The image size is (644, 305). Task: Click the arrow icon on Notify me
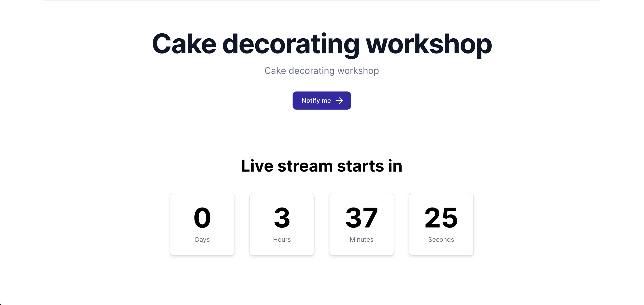point(339,100)
